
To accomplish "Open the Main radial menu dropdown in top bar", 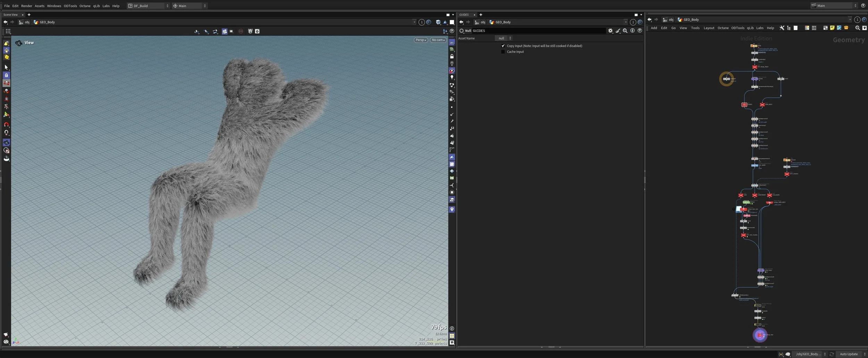I will pos(190,6).
